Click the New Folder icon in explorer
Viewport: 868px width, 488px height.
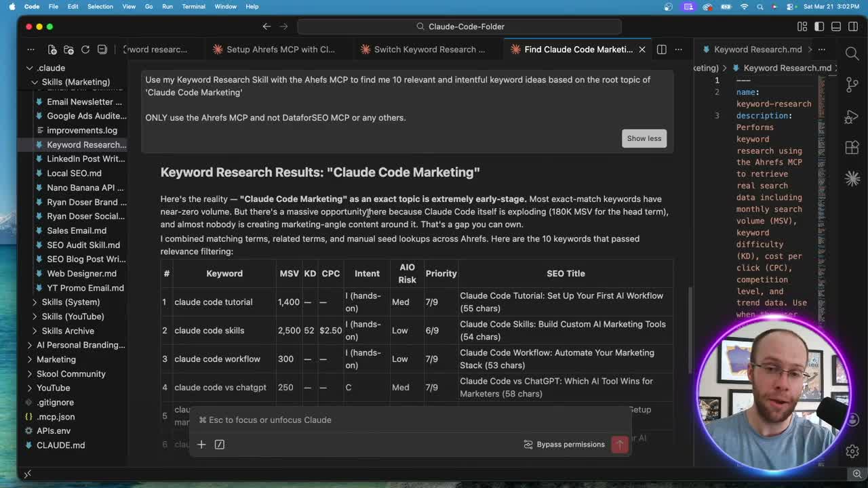click(x=68, y=49)
